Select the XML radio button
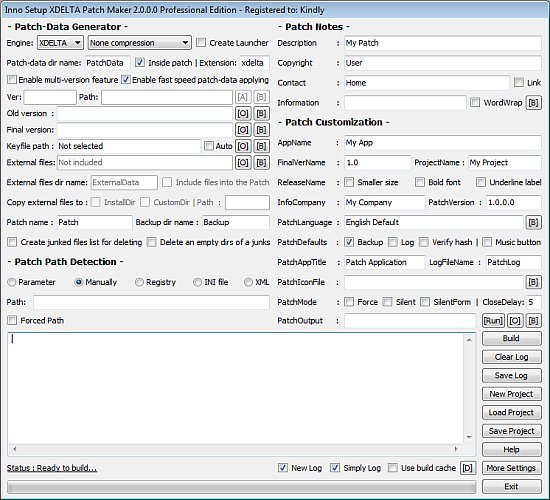The image size is (550, 500). tap(248, 282)
